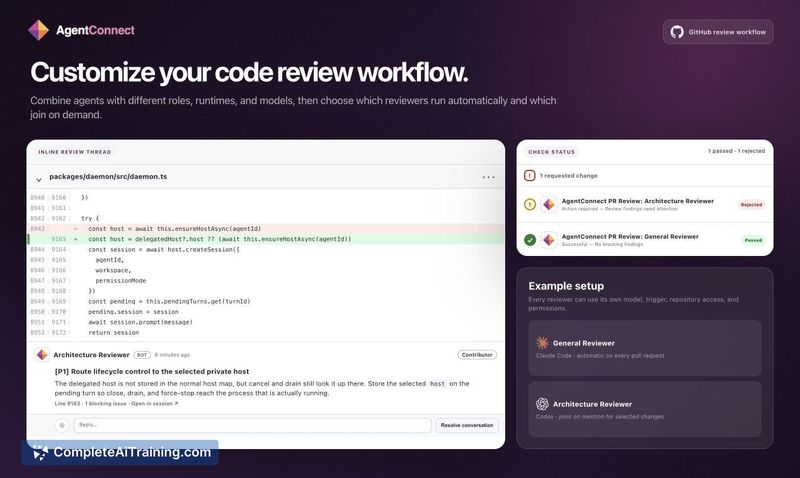
Task: Click the 'try {' code line
Action: (90, 218)
